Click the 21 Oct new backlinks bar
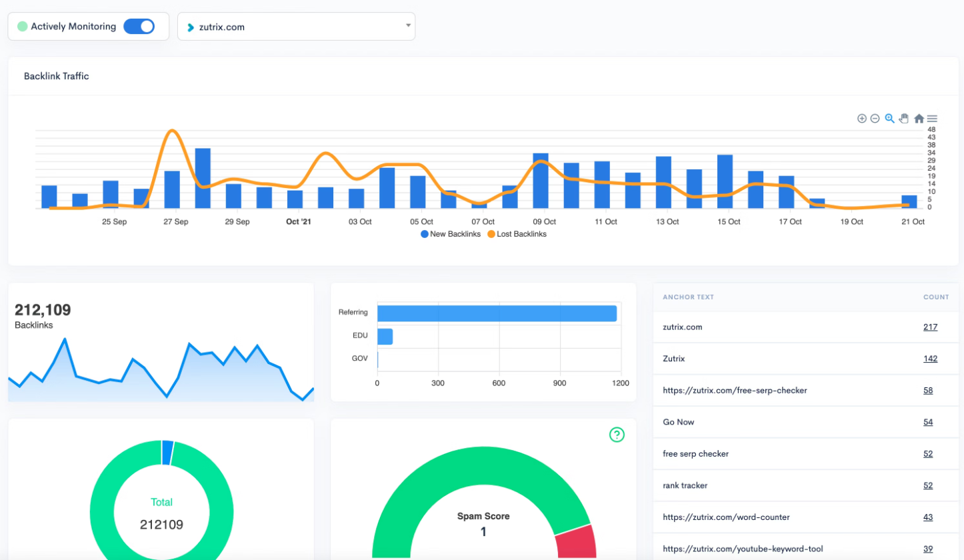This screenshot has height=560, width=964. tap(909, 201)
